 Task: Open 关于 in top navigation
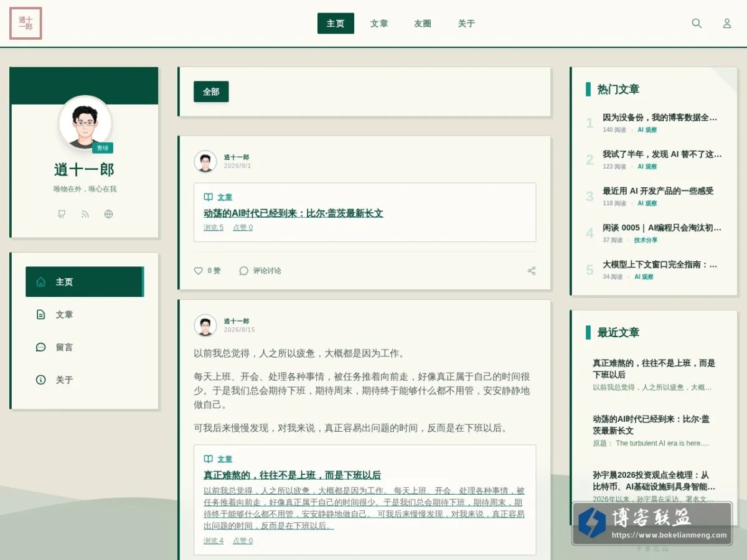[466, 23]
